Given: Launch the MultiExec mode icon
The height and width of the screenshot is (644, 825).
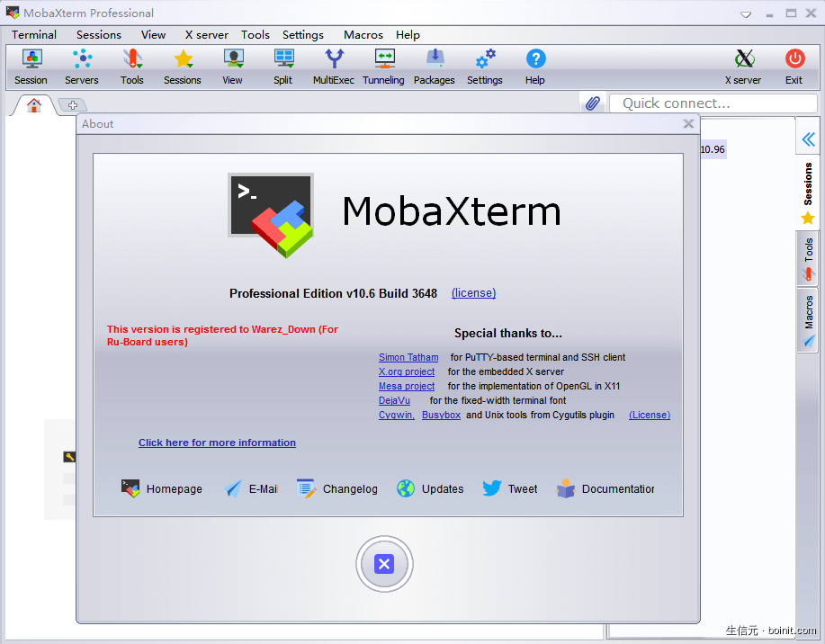Looking at the screenshot, I should 334,67.
